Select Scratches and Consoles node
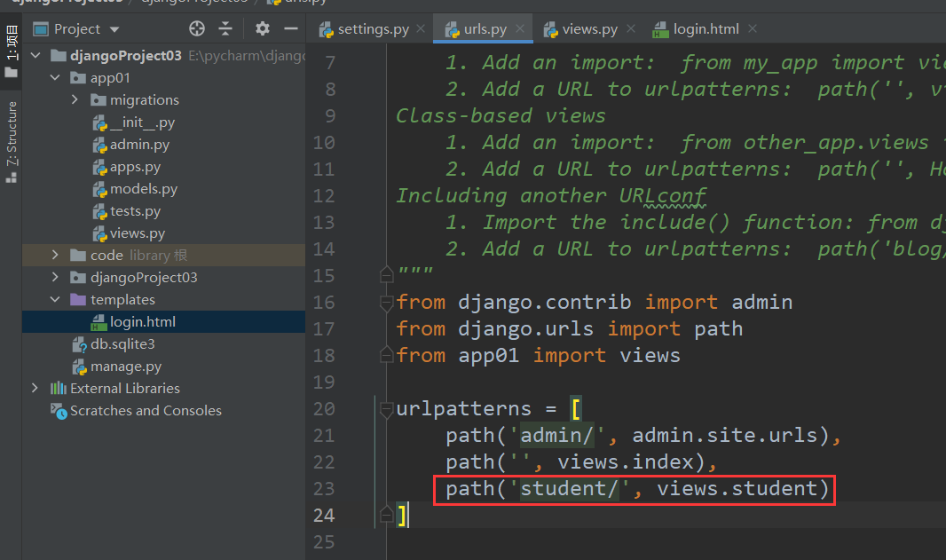The height and width of the screenshot is (560, 946). [x=146, y=410]
